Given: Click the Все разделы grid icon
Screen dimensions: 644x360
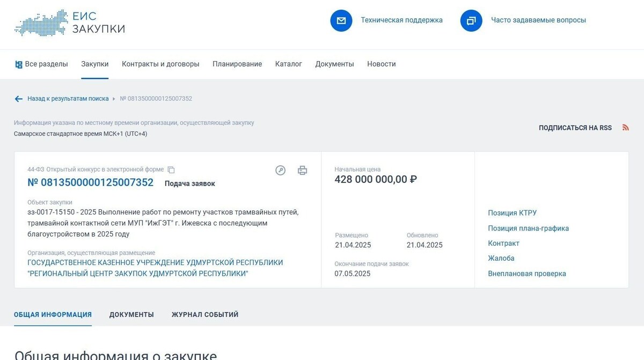Looking at the screenshot, I should [x=18, y=64].
